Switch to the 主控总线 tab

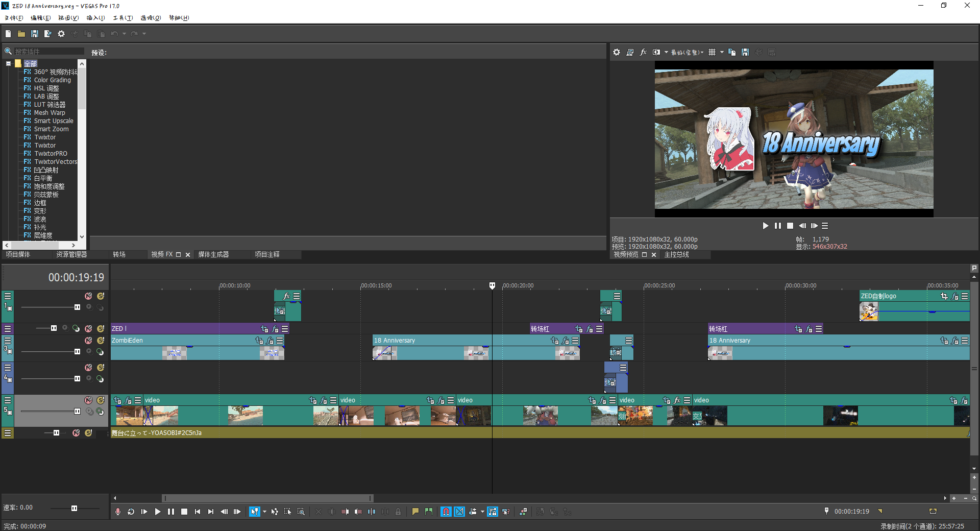coord(677,254)
